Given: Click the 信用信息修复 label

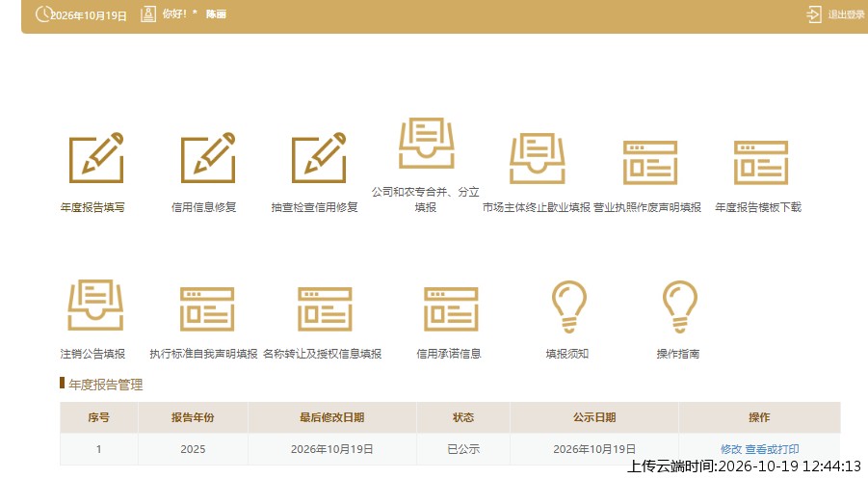Looking at the screenshot, I should 203,207.
